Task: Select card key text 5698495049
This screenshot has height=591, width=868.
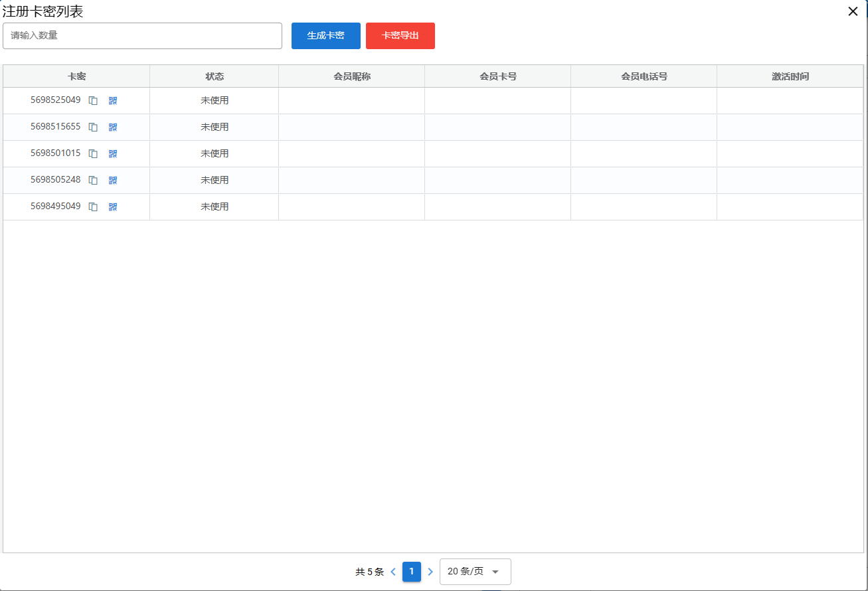Action: point(56,207)
